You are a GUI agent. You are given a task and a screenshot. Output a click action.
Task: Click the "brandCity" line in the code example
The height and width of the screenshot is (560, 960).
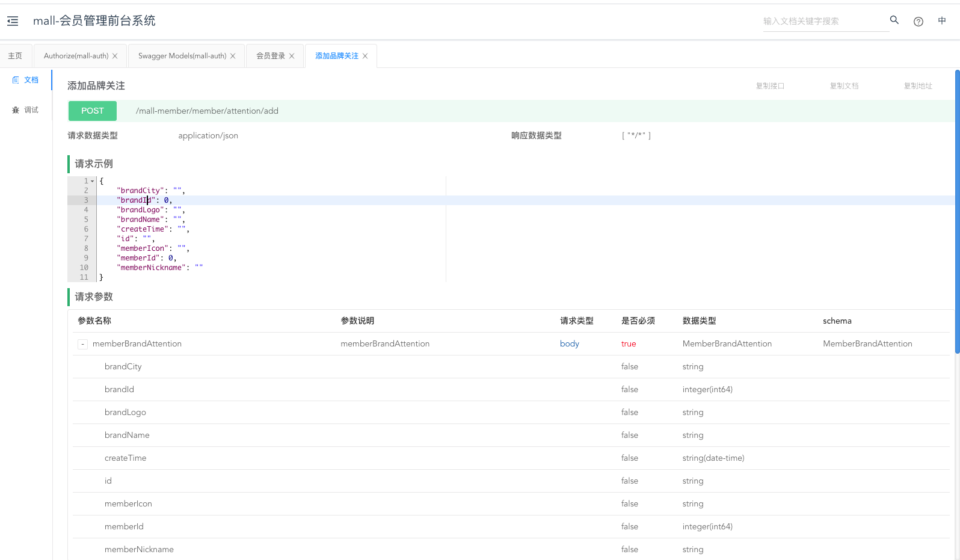(x=151, y=191)
